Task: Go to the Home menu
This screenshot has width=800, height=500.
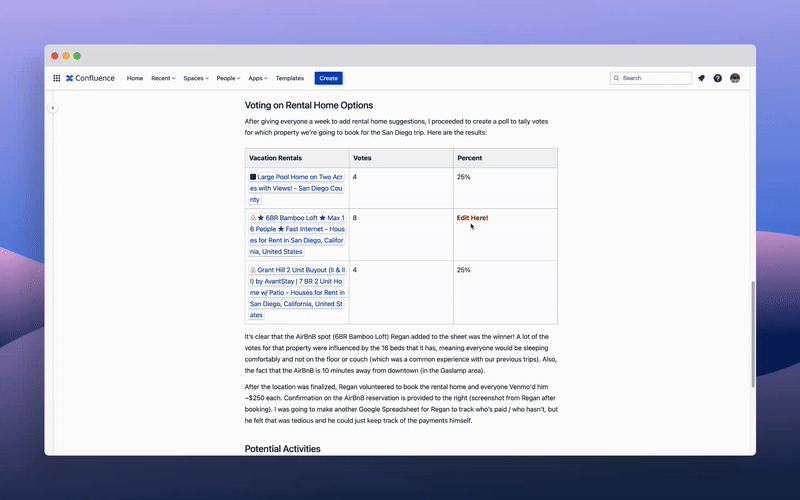Action: pos(135,78)
